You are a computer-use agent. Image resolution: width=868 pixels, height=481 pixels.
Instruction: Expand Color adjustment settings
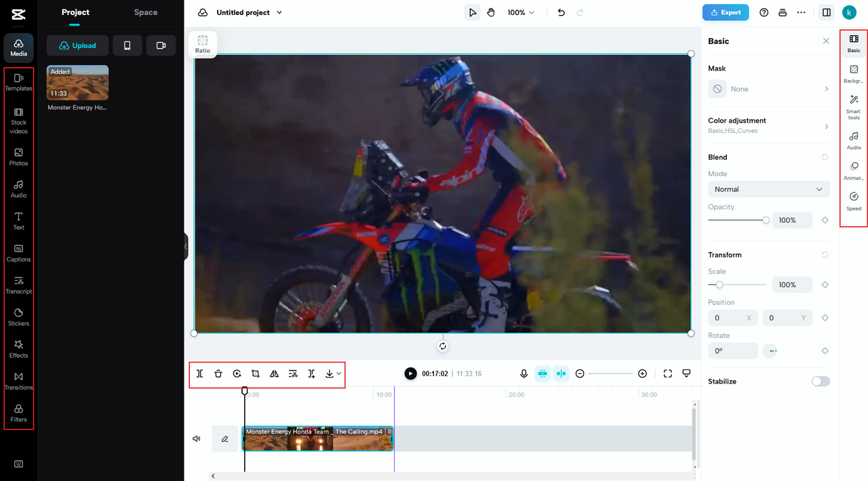point(769,125)
